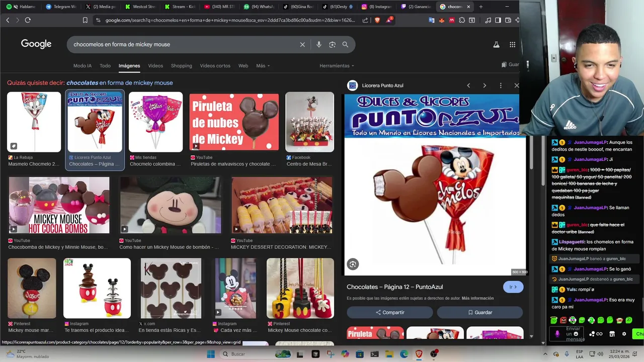This screenshot has height=362, width=644.
Task: Start voice search with the microphone icon
Action: [318, 44]
